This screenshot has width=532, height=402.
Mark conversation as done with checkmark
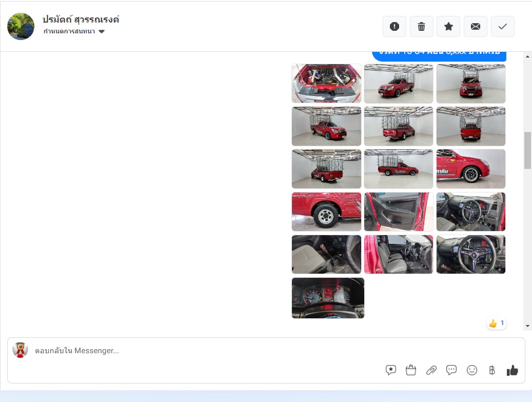click(502, 27)
